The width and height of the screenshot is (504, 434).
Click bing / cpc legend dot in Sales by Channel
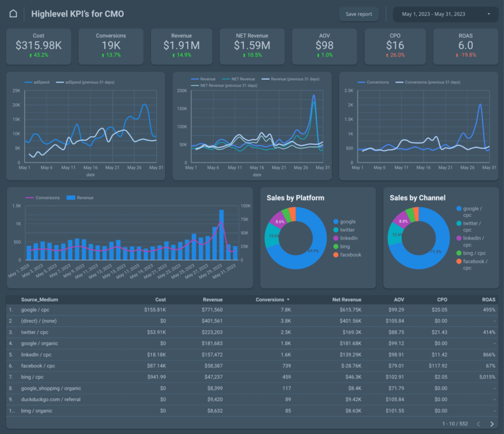pyautogui.click(x=459, y=253)
